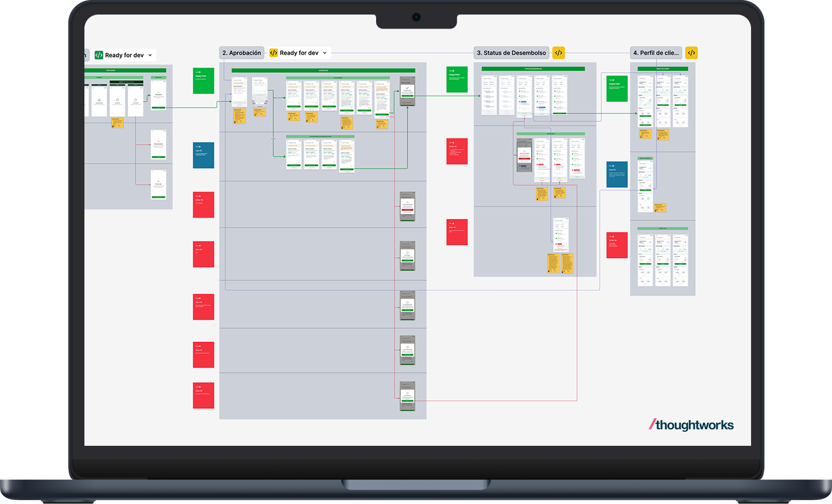Click the code icon beside 2. Aprobación
This screenshot has width=832, height=504.
[x=274, y=53]
